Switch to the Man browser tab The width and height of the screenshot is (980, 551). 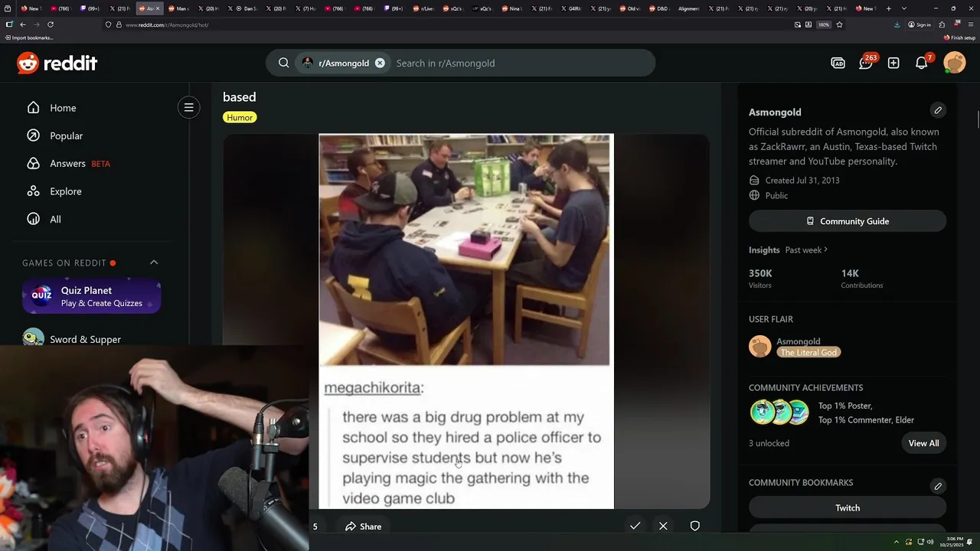click(178, 8)
